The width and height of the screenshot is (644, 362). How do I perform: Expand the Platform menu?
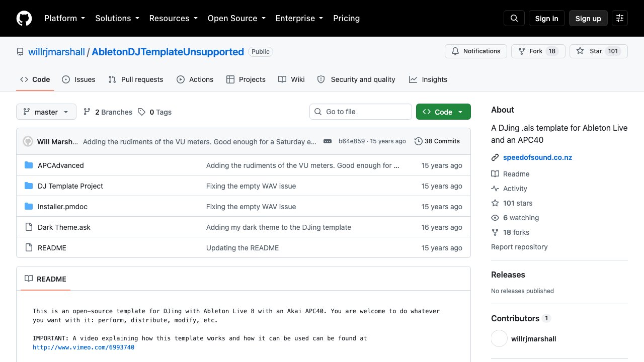pos(64,18)
